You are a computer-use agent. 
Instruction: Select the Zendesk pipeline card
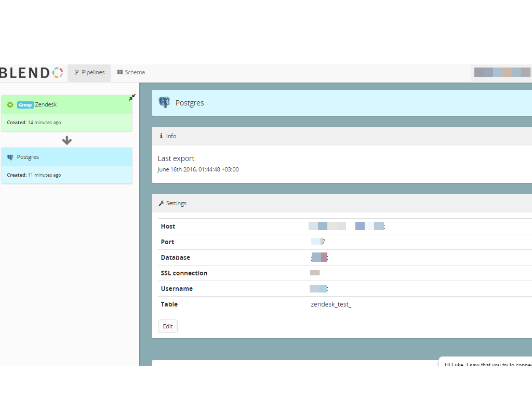click(66, 113)
